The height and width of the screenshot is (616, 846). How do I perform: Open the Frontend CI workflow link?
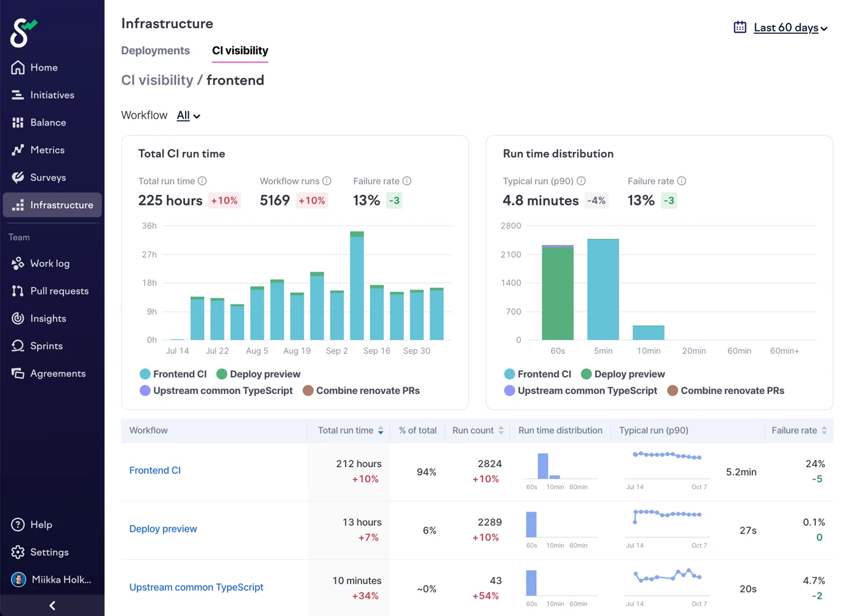pos(155,470)
